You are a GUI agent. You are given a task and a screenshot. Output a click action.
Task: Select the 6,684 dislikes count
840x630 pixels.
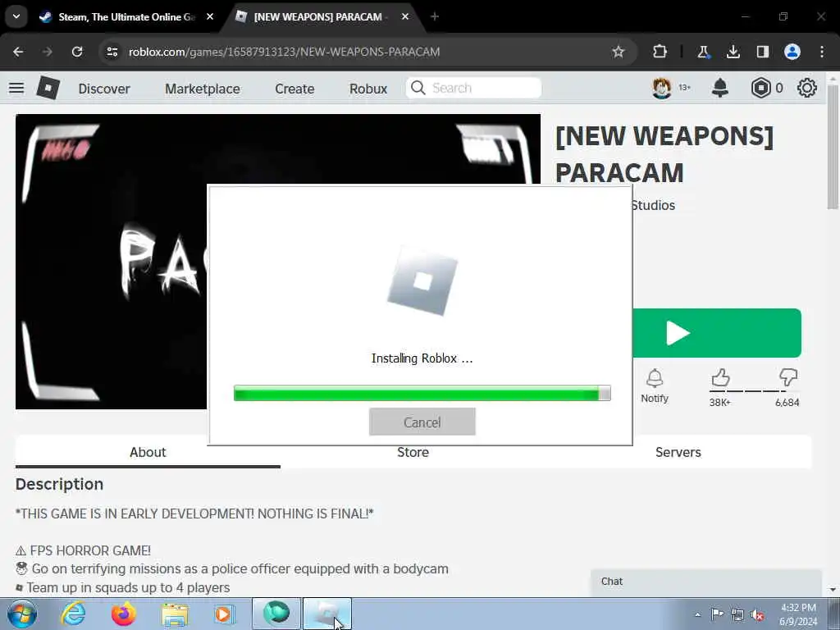[x=787, y=402]
